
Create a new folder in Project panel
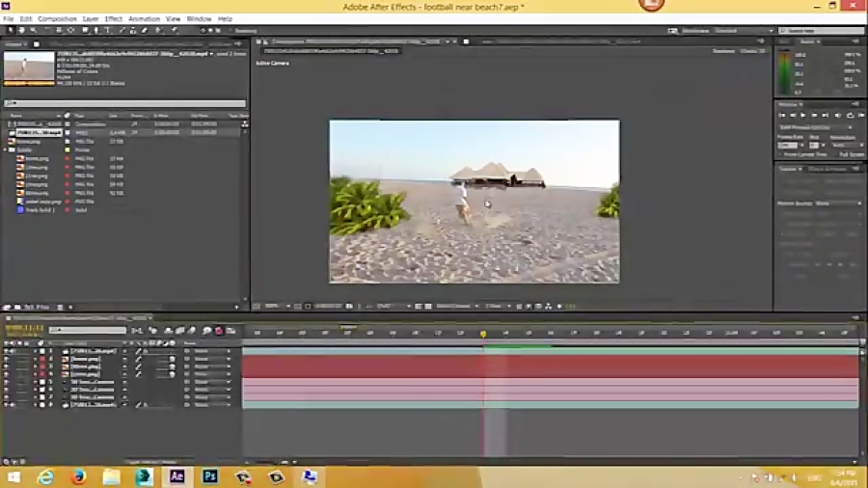[17, 307]
